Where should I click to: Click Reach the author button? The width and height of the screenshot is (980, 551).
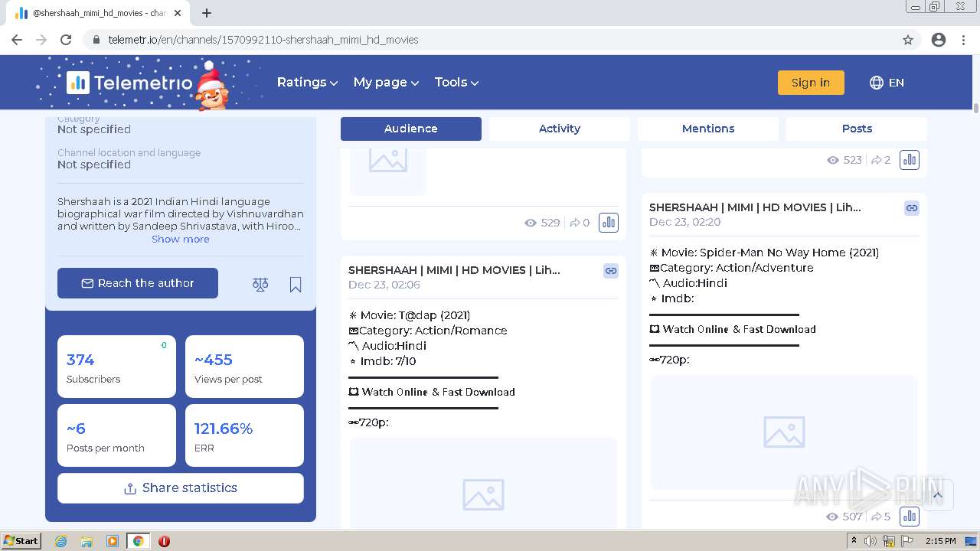point(138,283)
